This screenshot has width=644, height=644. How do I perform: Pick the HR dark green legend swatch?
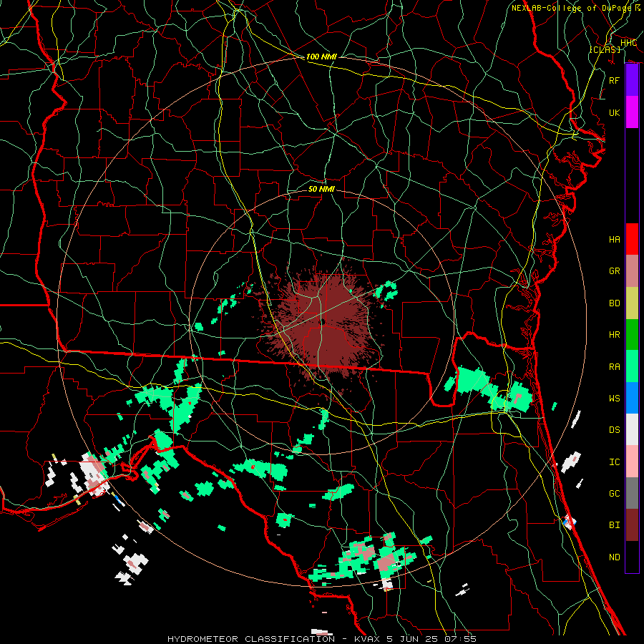(x=632, y=335)
